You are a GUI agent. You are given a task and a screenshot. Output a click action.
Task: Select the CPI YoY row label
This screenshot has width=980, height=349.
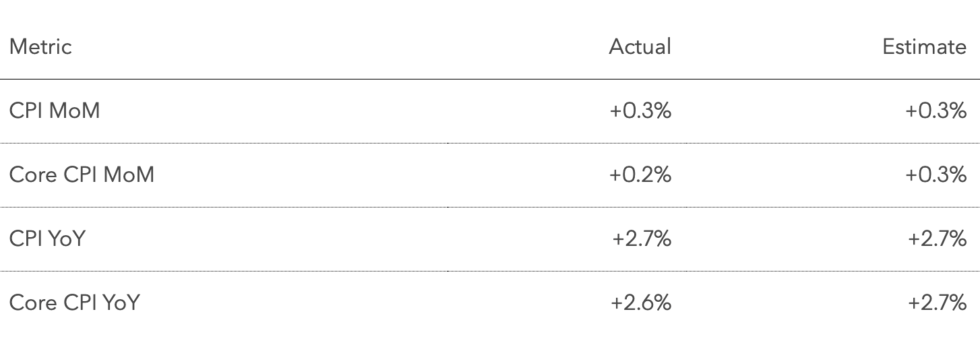tap(47, 239)
